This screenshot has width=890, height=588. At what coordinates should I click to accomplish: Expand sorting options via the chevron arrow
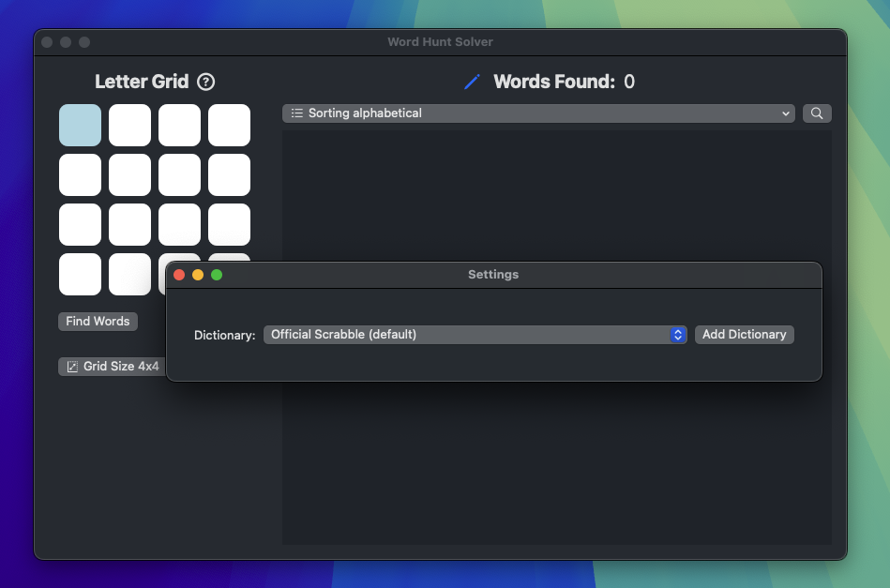(x=787, y=113)
